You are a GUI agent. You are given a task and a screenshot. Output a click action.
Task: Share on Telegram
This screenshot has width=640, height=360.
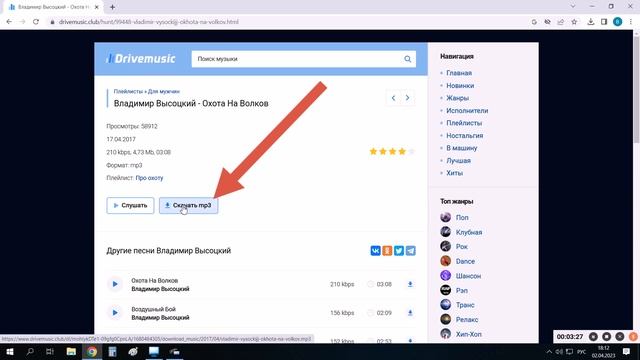coord(411,251)
